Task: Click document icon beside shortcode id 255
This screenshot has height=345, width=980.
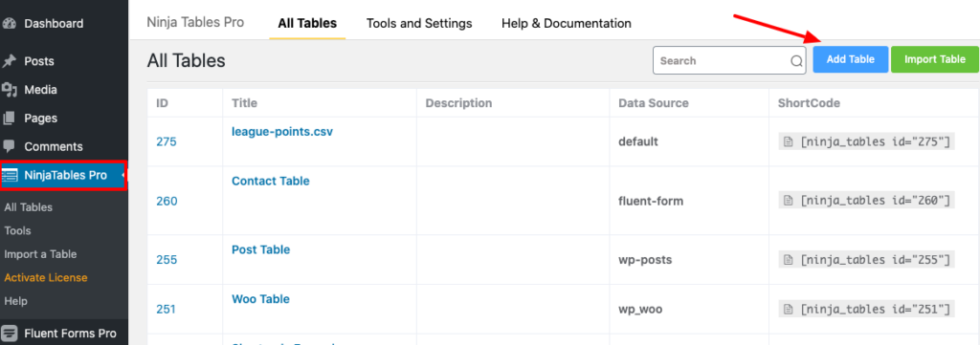Action: [x=789, y=260]
